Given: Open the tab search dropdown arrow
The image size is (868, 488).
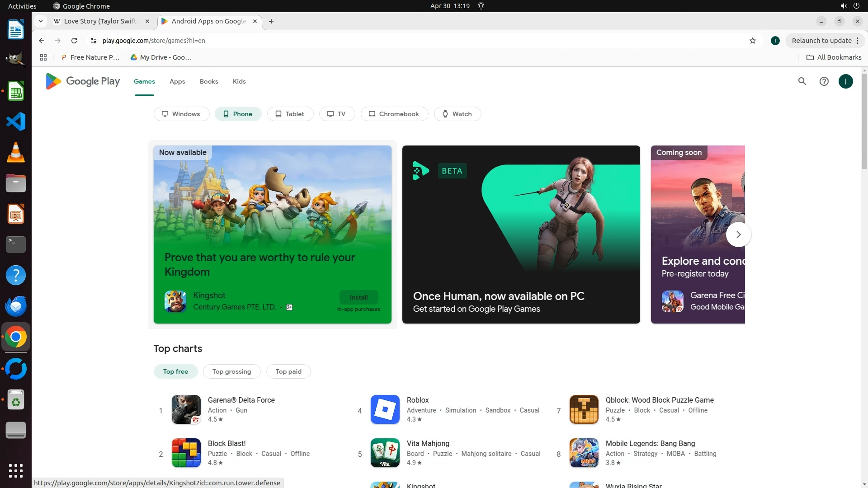Looking at the screenshot, I should (41, 21).
